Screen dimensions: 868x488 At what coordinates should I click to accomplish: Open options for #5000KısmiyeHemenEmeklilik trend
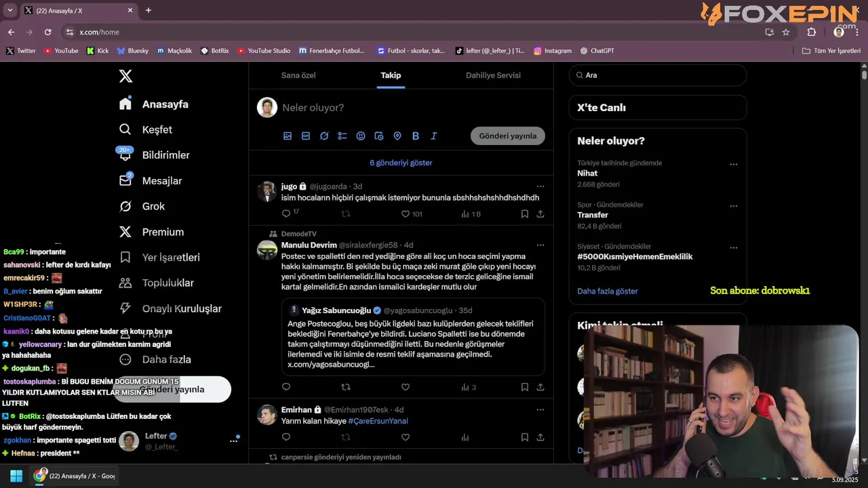(x=733, y=247)
